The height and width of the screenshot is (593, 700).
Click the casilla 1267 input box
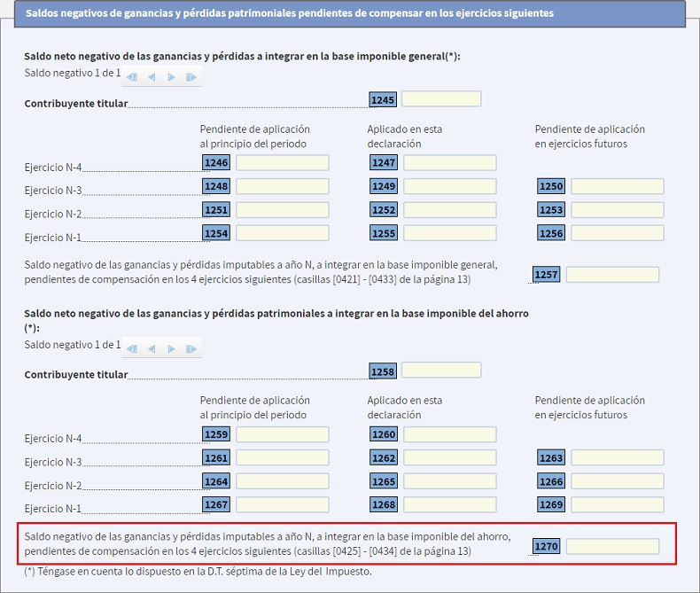point(283,504)
